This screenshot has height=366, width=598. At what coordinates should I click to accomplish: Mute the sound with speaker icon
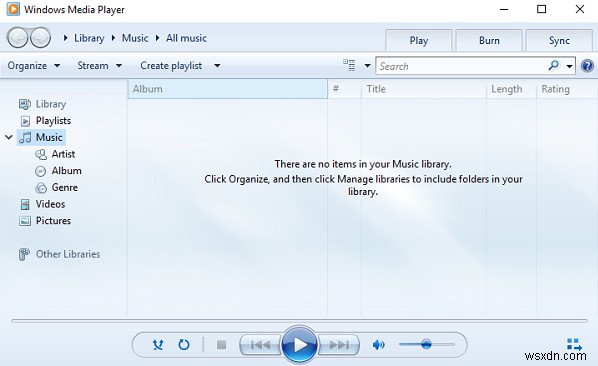click(x=378, y=345)
